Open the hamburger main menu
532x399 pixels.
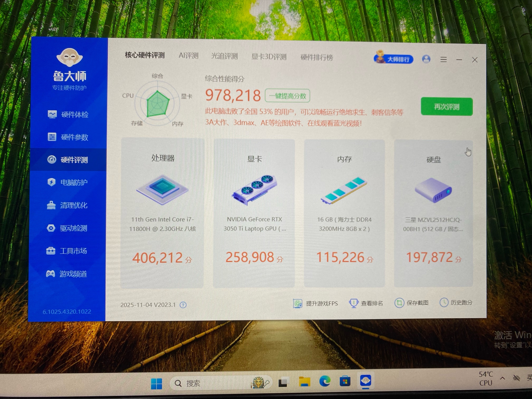[443, 60]
